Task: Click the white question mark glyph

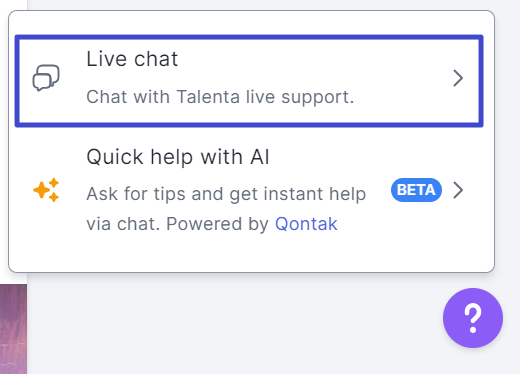Action: tap(473, 318)
